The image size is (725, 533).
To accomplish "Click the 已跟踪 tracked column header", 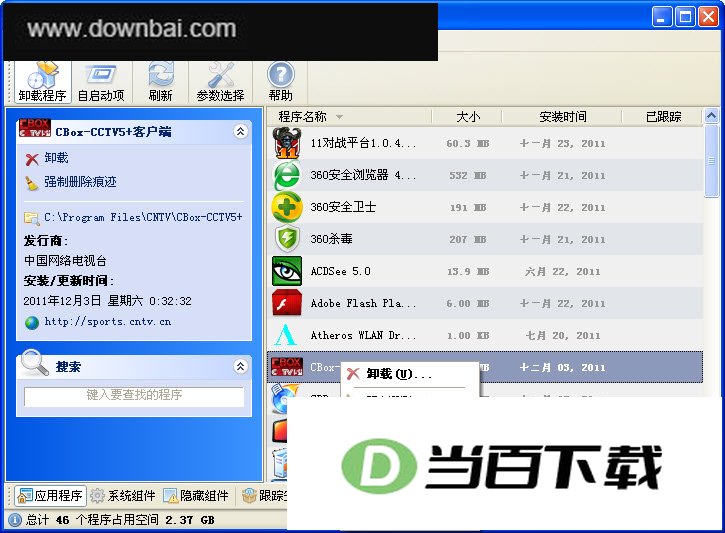I will pos(663,116).
